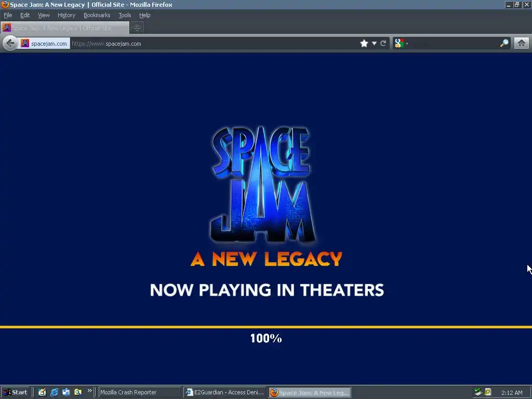Open the Windows Start menu

coord(15,392)
